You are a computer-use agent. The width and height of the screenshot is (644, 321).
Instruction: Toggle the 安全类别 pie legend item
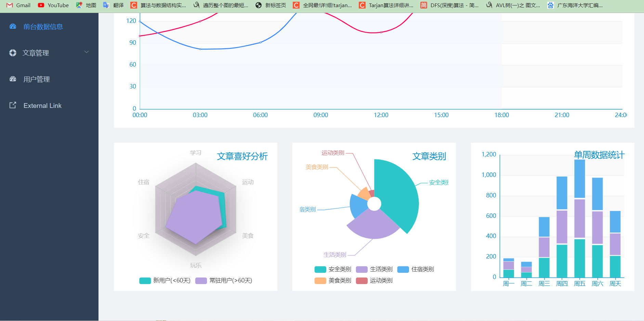[x=333, y=269]
